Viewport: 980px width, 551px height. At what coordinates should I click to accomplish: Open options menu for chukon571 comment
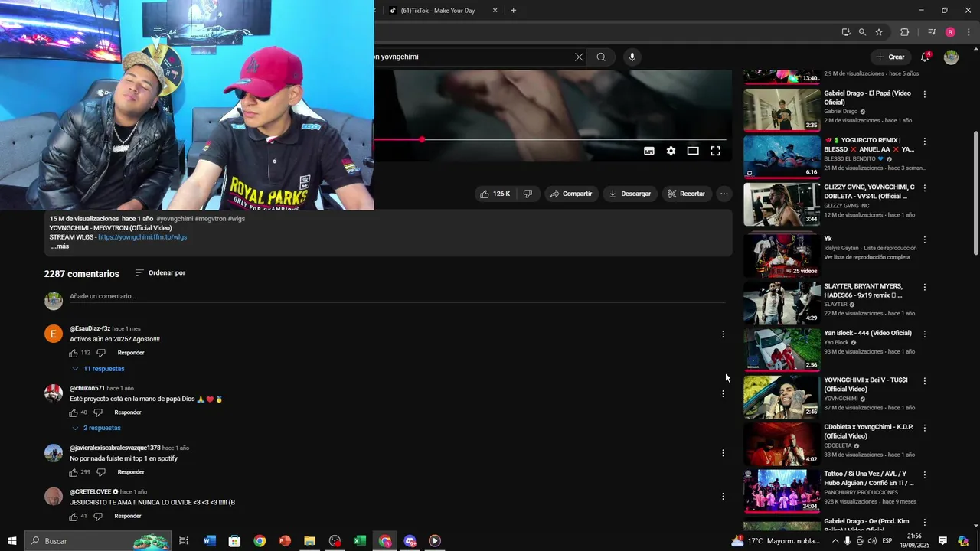[723, 394]
